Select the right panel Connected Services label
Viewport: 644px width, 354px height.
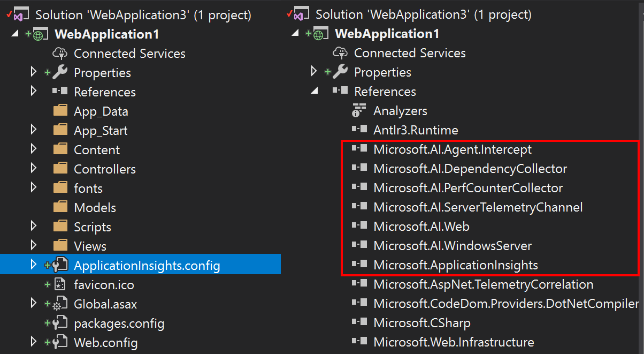[x=410, y=53]
